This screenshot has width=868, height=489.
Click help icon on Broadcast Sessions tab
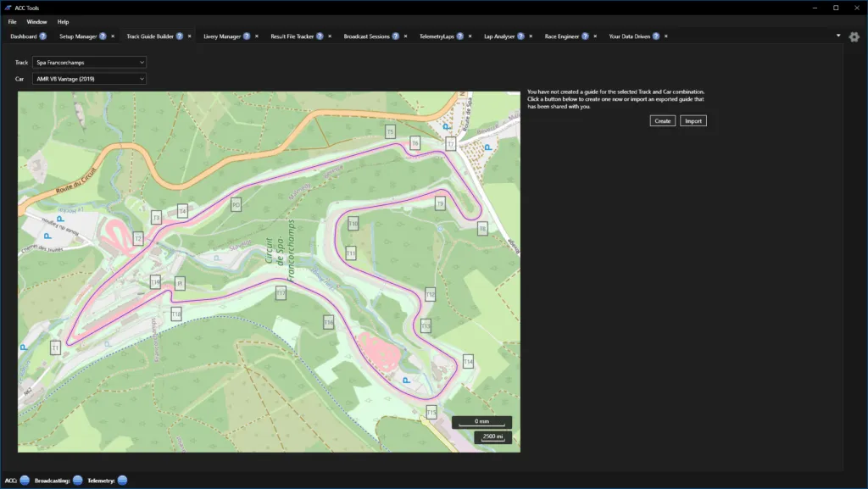pyautogui.click(x=395, y=36)
